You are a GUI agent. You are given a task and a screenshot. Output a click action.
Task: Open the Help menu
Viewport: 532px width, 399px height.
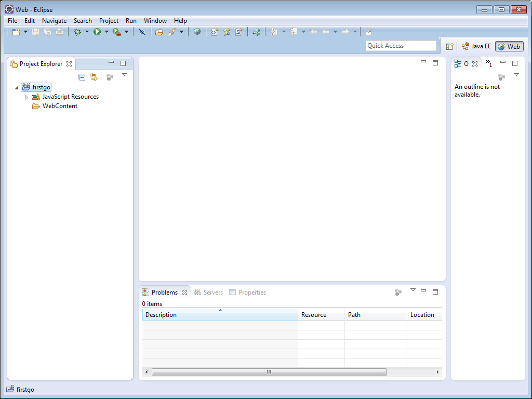point(180,21)
